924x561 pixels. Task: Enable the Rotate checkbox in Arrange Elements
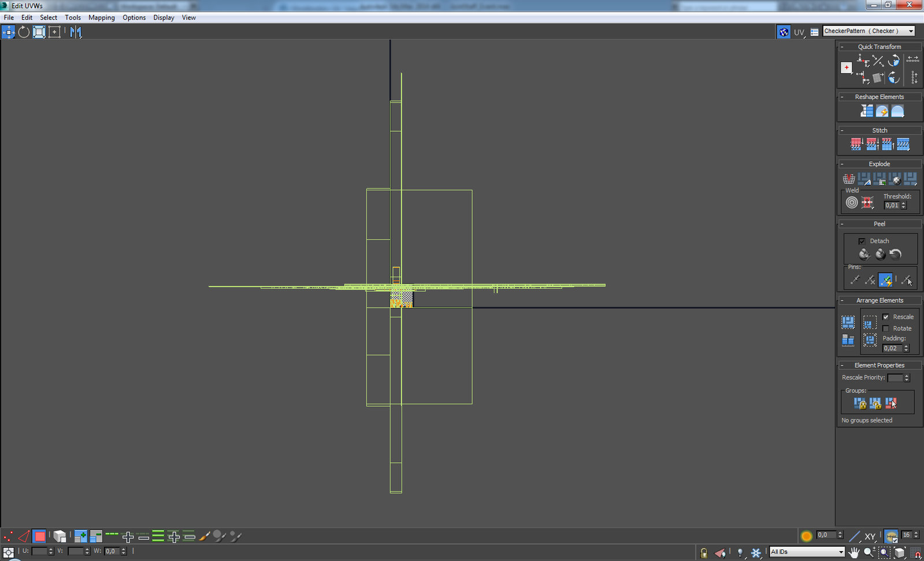886,329
